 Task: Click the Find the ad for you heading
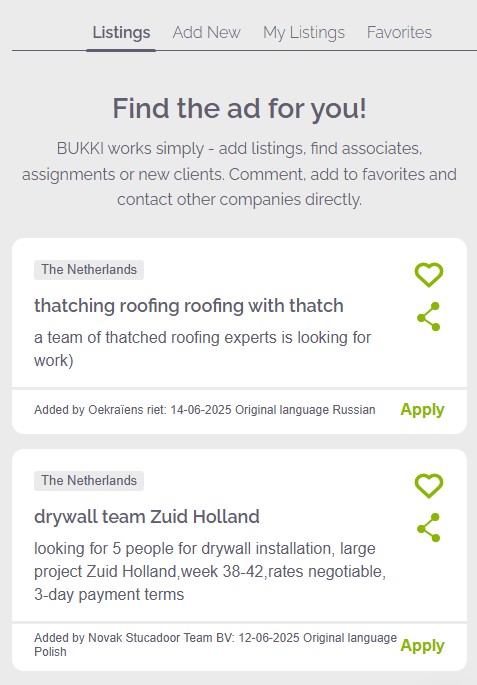[x=239, y=108]
